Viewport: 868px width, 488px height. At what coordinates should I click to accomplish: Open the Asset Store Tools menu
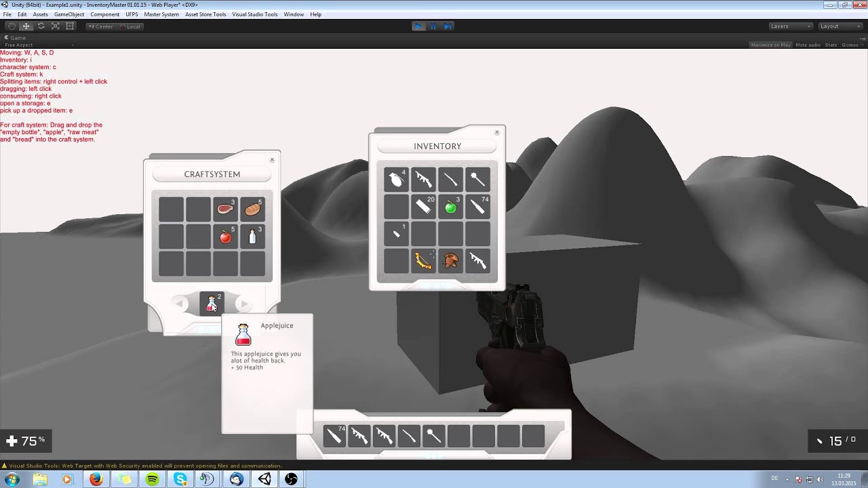[x=205, y=14]
